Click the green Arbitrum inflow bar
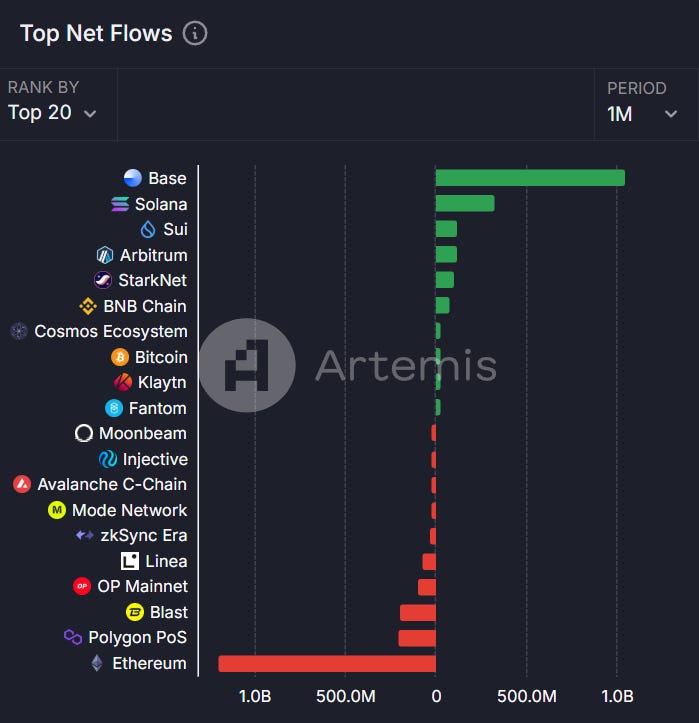 tap(446, 254)
